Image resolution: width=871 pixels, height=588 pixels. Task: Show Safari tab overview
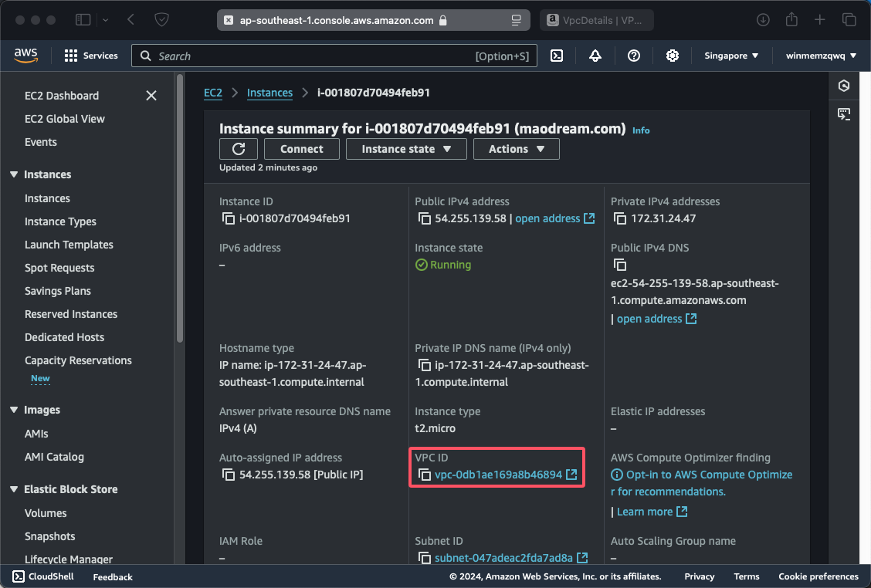[849, 20]
